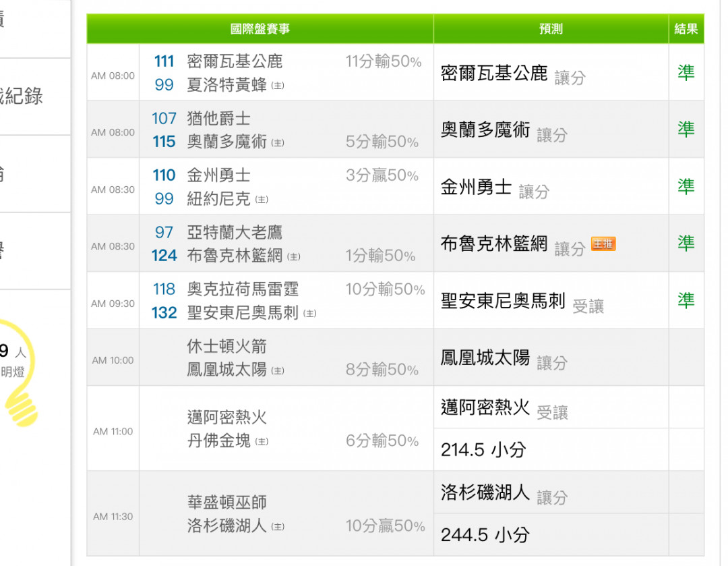
Task: Select the 結果 column header
Action: [x=686, y=29]
